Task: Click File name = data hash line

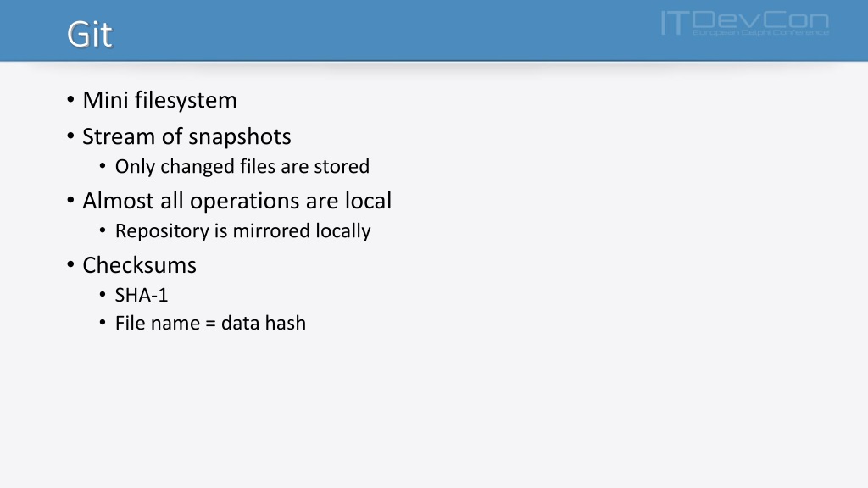Action: 210,323
